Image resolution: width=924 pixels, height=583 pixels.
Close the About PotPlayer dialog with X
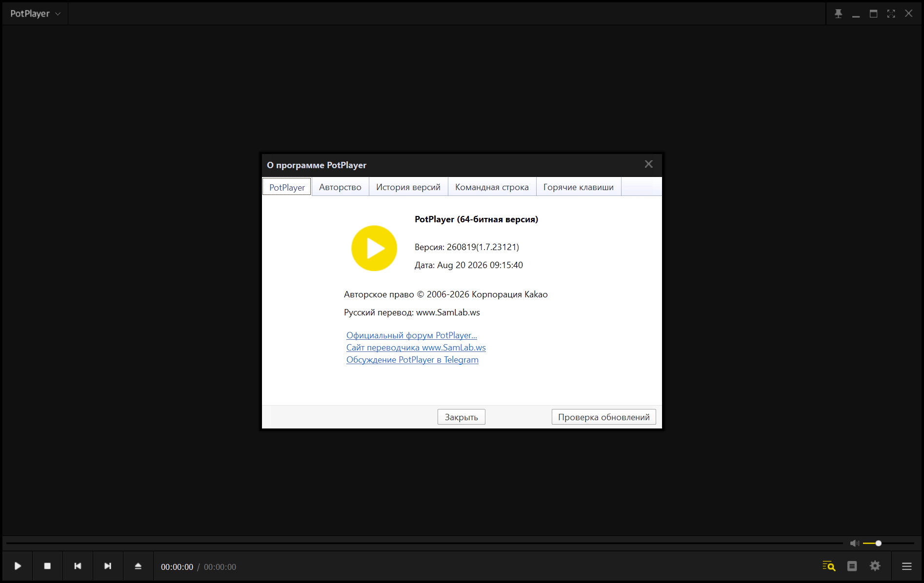click(648, 164)
